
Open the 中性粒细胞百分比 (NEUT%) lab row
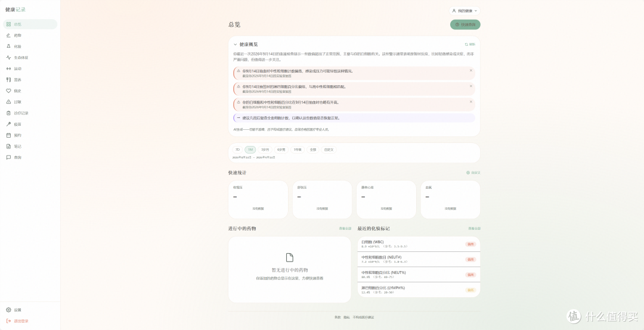[x=419, y=274]
